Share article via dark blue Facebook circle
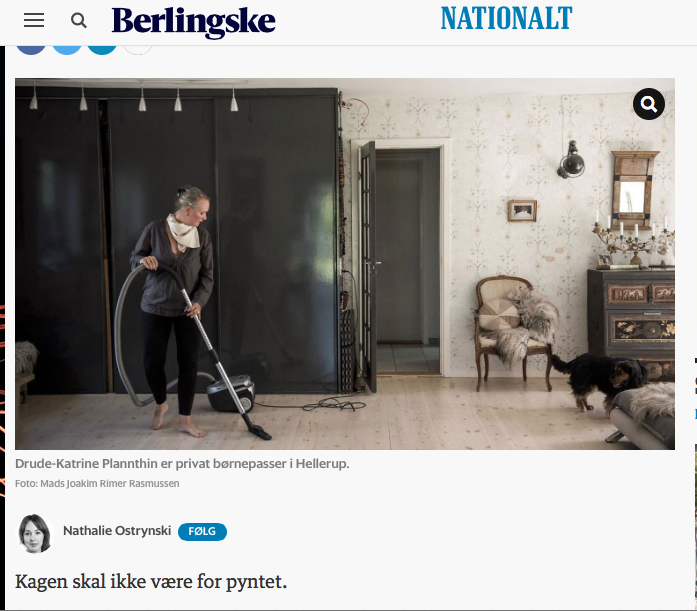 (31, 48)
